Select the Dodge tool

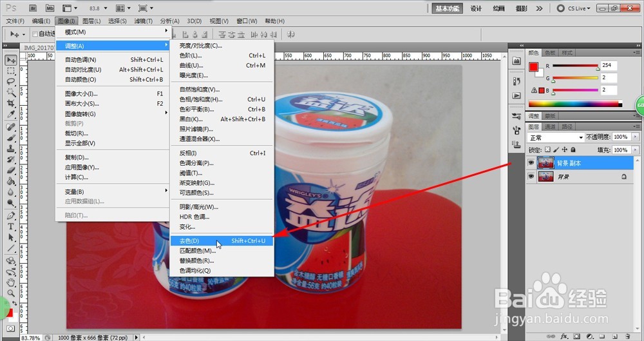point(11,203)
